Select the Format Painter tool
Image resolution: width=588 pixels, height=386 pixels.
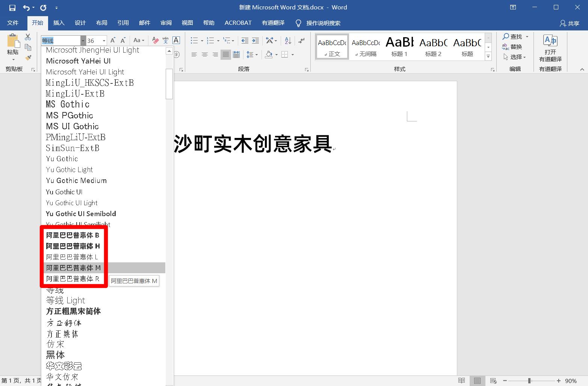coord(28,57)
